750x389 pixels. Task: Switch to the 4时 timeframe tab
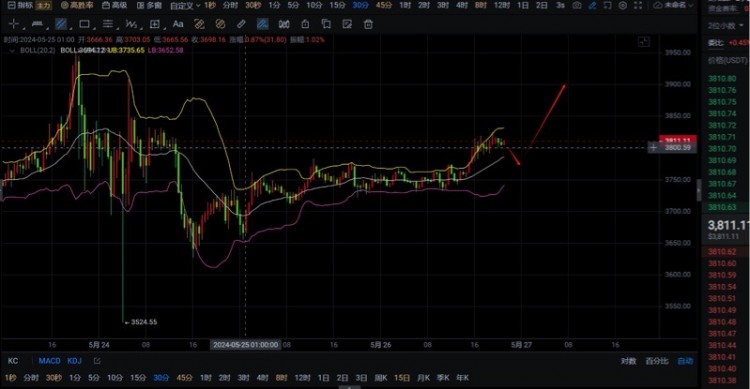(x=462, y=5)
